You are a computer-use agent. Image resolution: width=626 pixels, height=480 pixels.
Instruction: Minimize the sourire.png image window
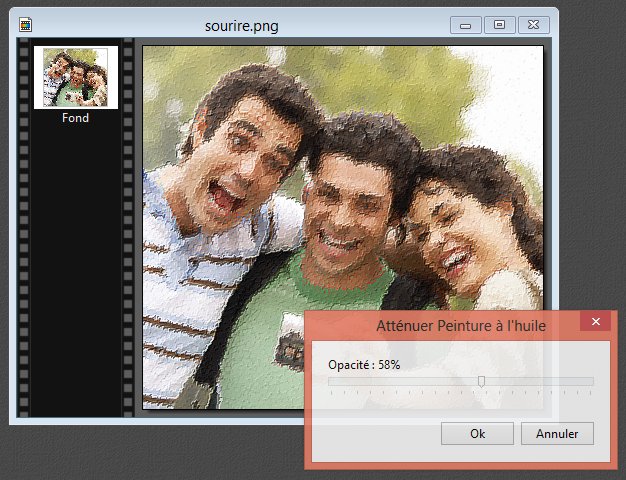(x=466, y=24)
